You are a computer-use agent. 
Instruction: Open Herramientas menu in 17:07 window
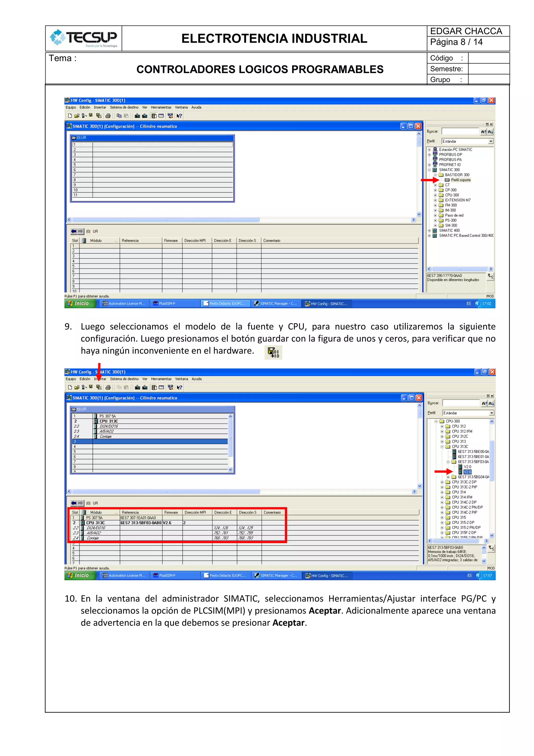point(161,379)
